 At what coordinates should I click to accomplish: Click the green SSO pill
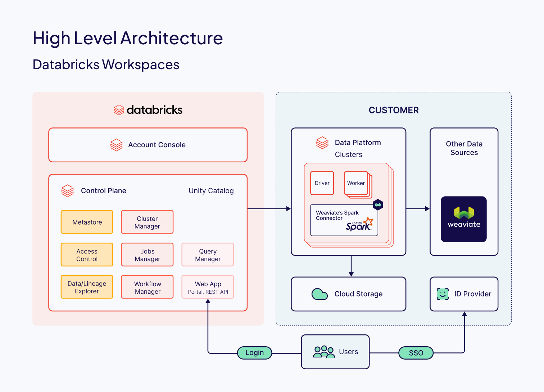pos(416,353)
